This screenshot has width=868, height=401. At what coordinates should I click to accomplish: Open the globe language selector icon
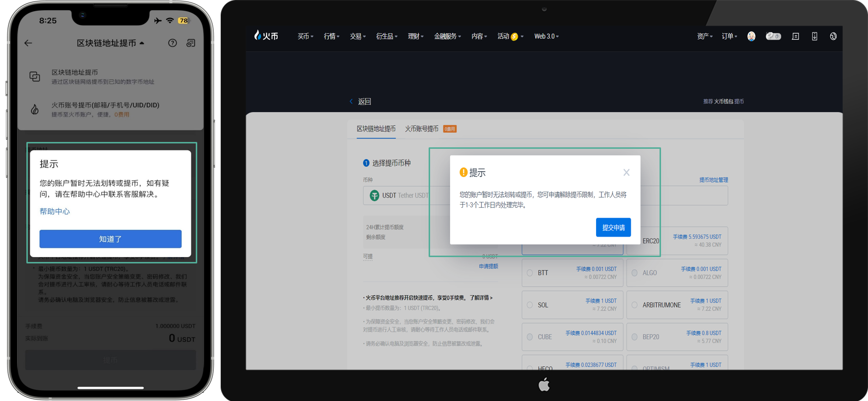point(833,36)
